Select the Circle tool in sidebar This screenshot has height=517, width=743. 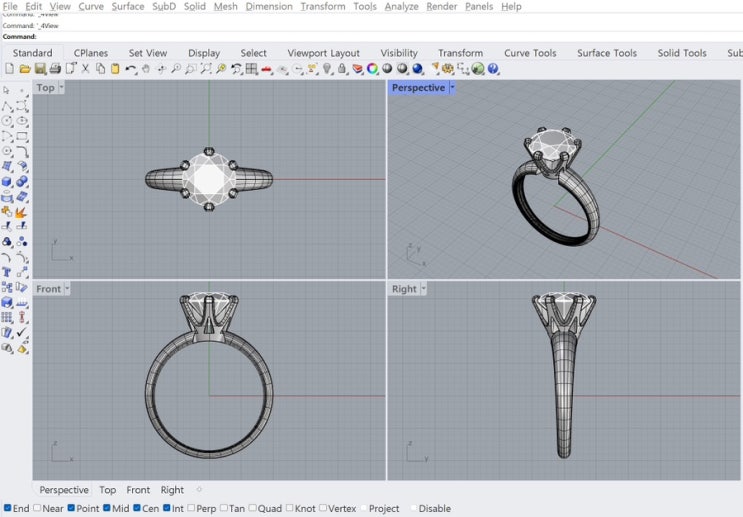(x=7, y=121)
